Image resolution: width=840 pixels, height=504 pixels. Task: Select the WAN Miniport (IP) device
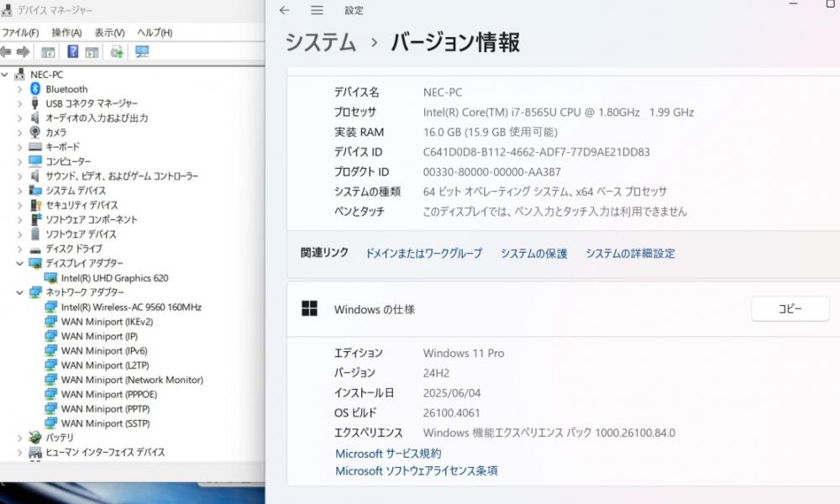(99, 336)
